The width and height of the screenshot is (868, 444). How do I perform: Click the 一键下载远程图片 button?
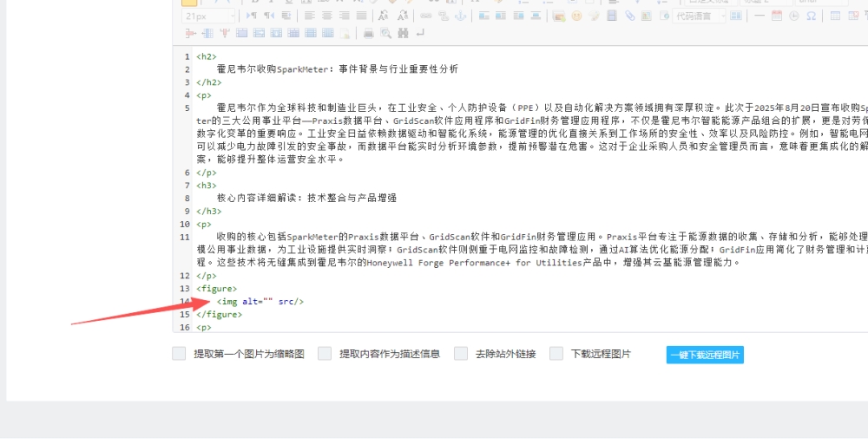click(705, 355)
